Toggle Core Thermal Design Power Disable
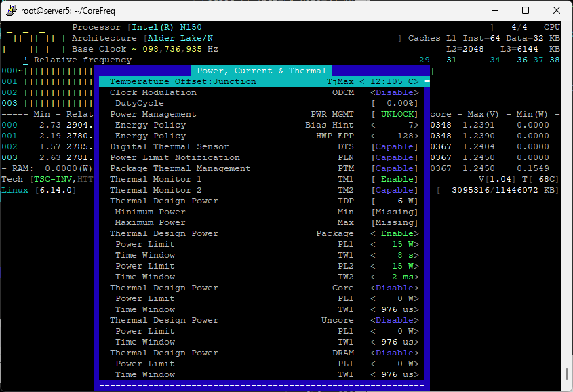Image resolution: width=573 pixels, height=392 pixels. coord(394,288)
